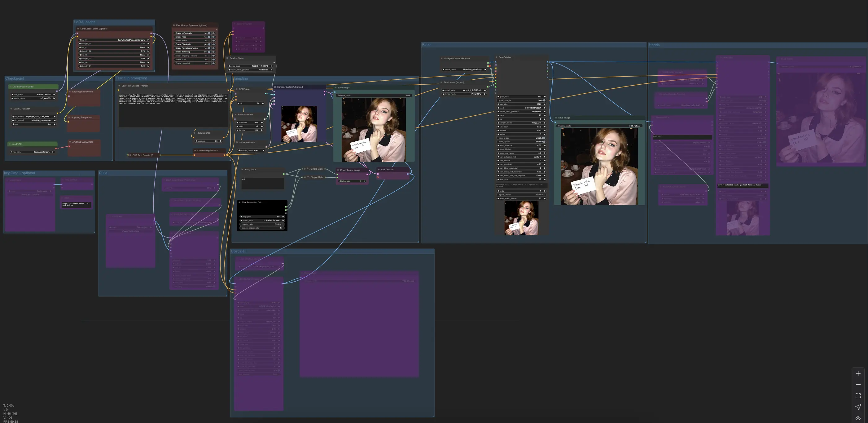Collapse the Lora Loader Stack node via its dot
Image resolution: width=868 pixels, height=423 pixels.
[78, 29]
